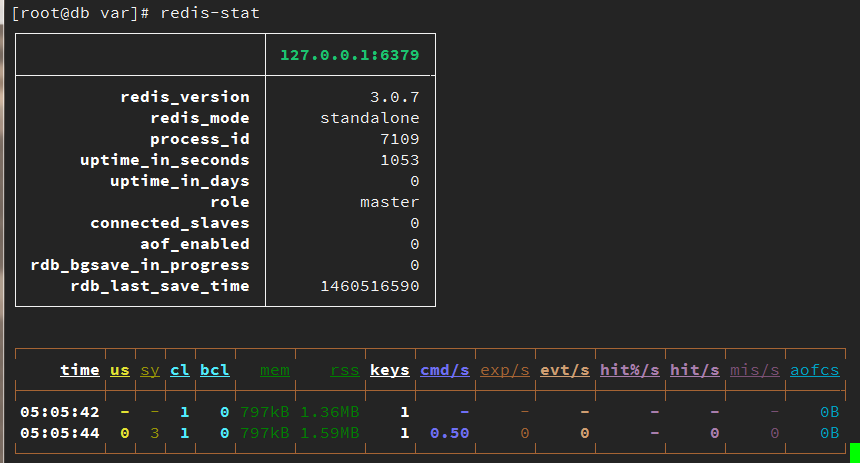Select the timestamp value 1460516590

pyautogui.click(x=370, y=286)
